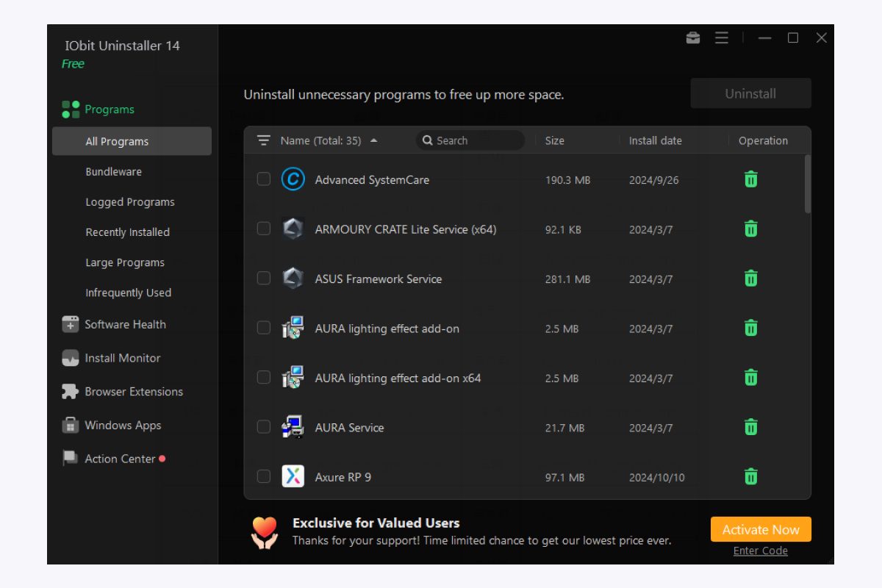Select the AURA Service checkbox

click(263, 427)
